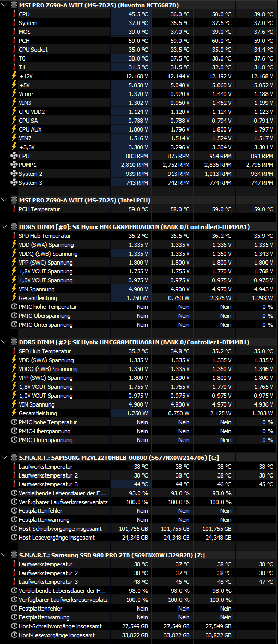Viewport: 278px width, 644px height.
Task: Click the thermometer icon beside PCH Temperatur
Action: [14, 209]
